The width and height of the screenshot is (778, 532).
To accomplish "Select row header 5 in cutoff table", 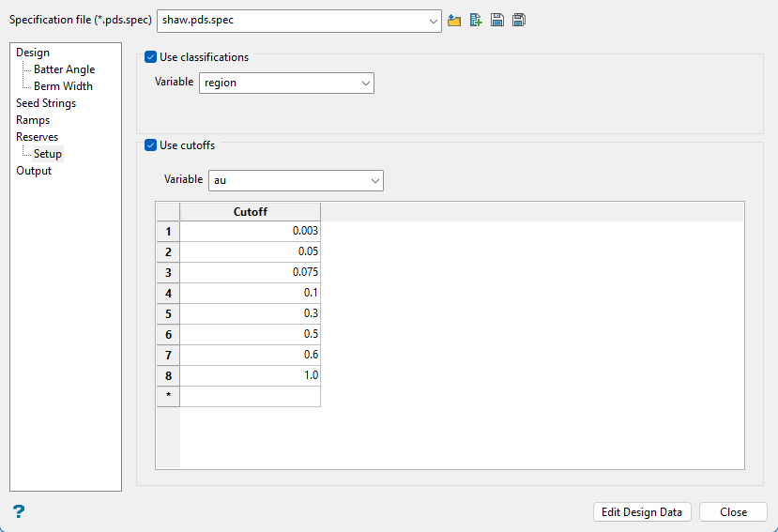I will click(x=168, y=313).
